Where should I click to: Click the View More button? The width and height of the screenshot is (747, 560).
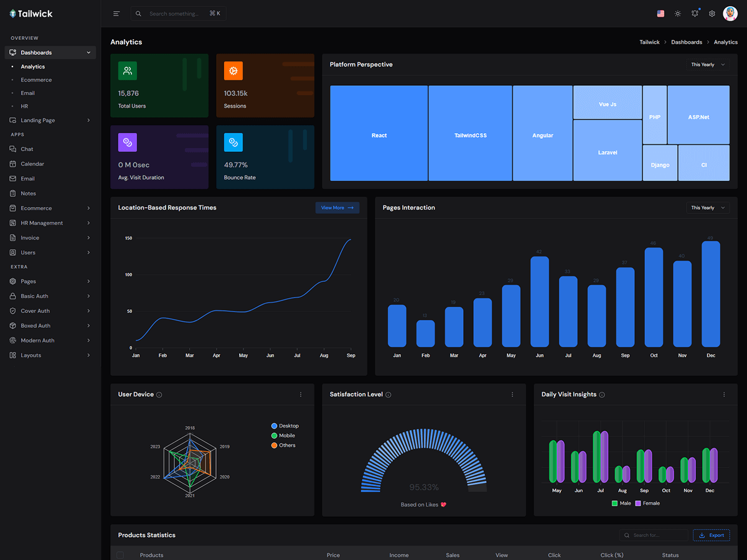(x=337, y=208)
